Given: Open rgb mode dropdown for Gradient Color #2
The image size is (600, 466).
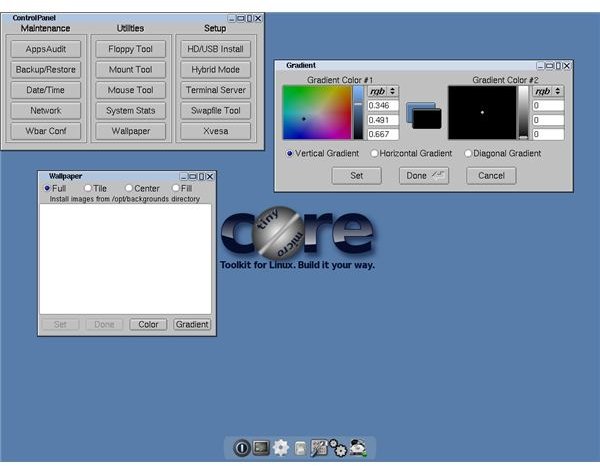Looking at the screenshot, I should coord(548,91).
